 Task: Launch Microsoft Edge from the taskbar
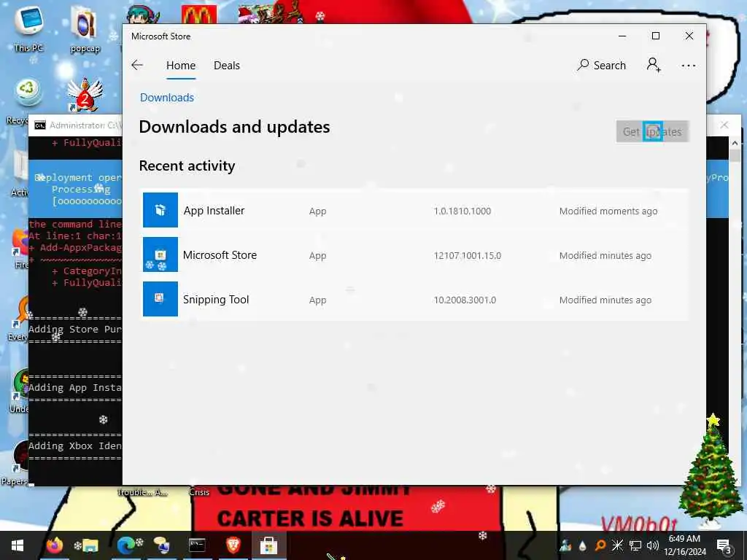[125, 545]
